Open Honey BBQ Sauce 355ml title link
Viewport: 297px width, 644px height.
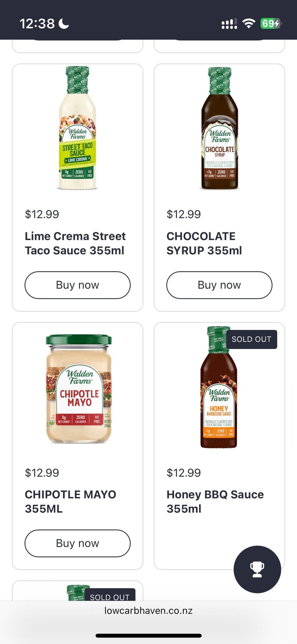tap(215, 502)
